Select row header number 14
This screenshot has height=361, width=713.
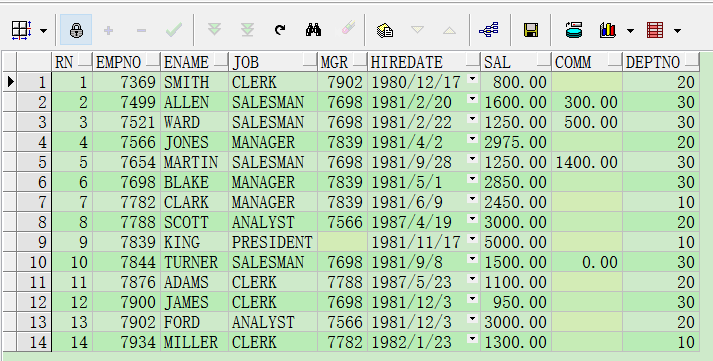pos(34,342)
